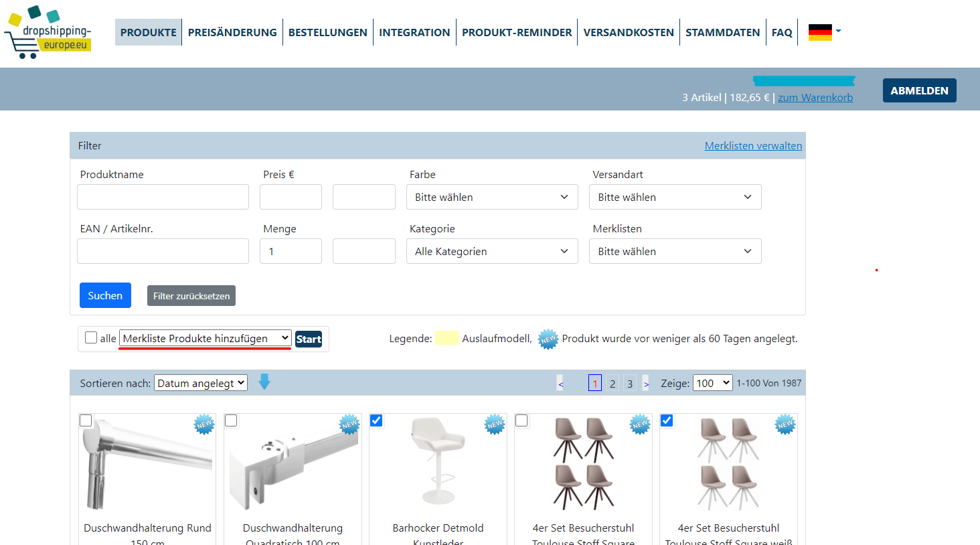
Task: Click NEW badge on Barhocker Detmold product
Action: pyautogui.click(x=495, y=424)
